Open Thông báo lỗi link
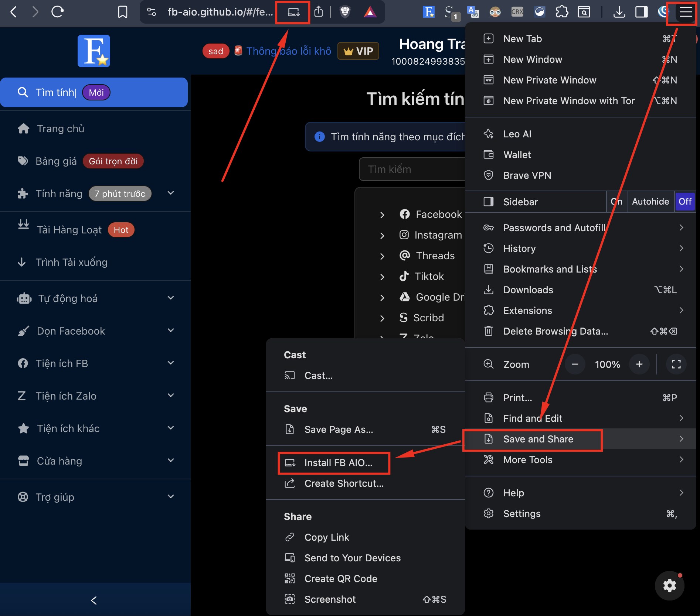The width and height of the screenshot is (700, 616). click(x=289, y=51)
